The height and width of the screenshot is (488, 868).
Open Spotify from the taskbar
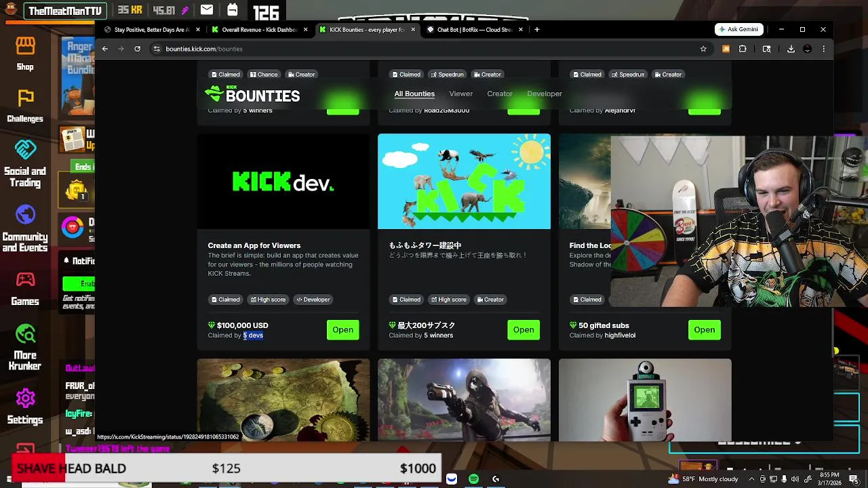click(473, 479)
